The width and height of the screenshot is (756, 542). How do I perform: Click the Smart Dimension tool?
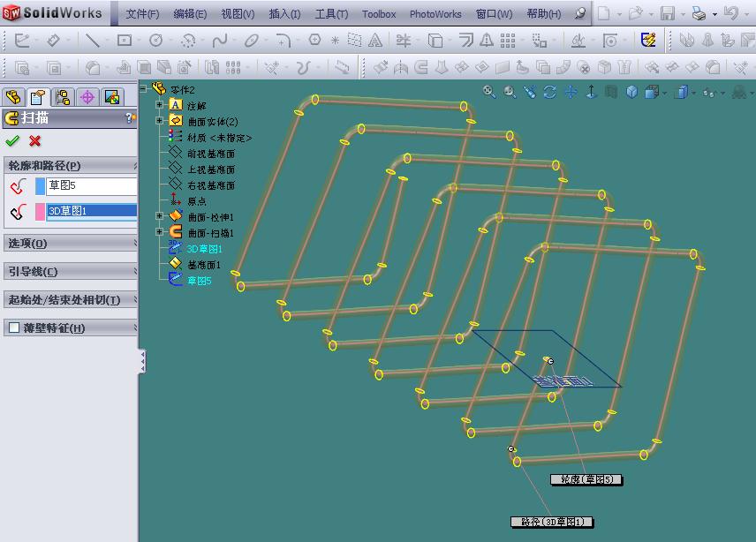pos(53,41)
